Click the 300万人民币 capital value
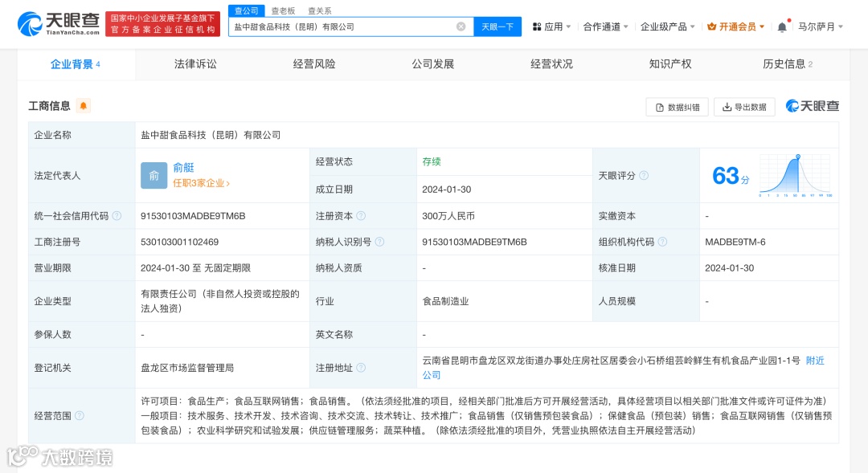The image size is (868, 473). point(448,216)
